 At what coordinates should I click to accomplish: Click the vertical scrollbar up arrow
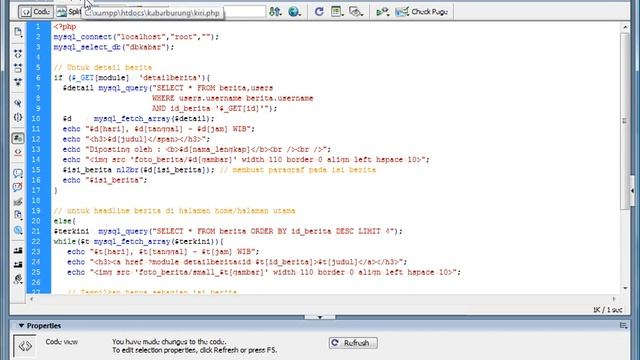625,27
